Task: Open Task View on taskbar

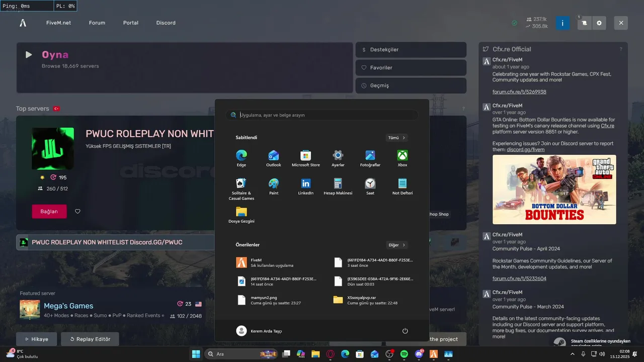Action: coord(286,354)
